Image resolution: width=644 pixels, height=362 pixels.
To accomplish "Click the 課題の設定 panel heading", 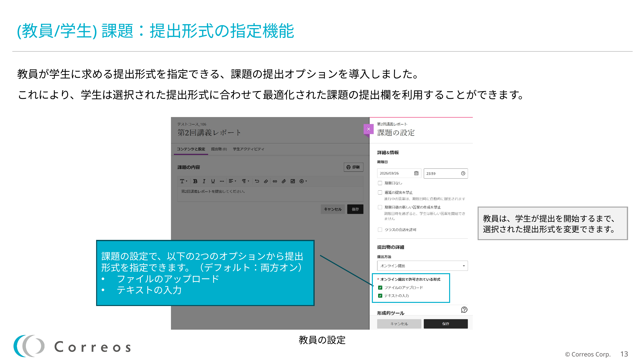I will pyautogui.click(x=396, y=133).
